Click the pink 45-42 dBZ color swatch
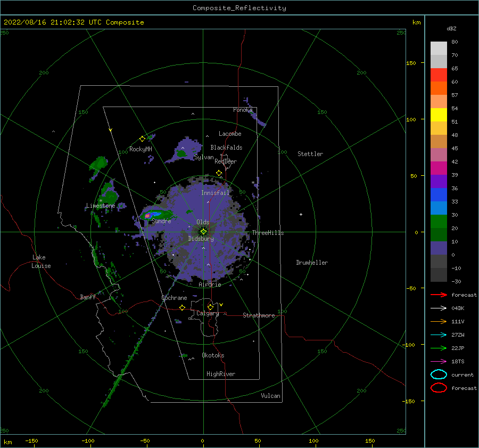The image size is (479, 448). tap(439, 154)
